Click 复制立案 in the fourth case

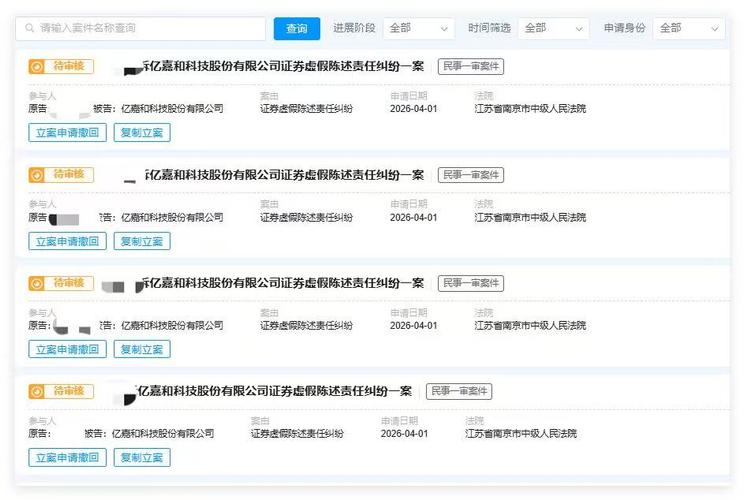pos(142,458)
